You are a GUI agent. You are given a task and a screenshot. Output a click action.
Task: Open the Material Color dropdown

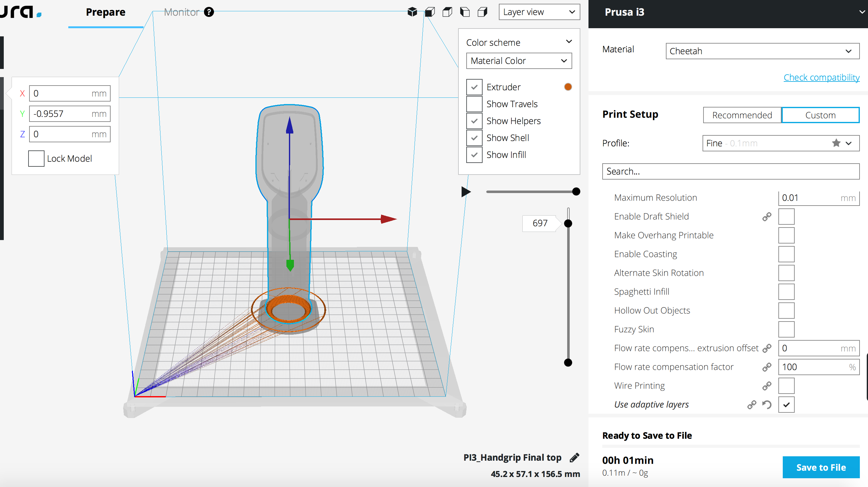[519, 61]
